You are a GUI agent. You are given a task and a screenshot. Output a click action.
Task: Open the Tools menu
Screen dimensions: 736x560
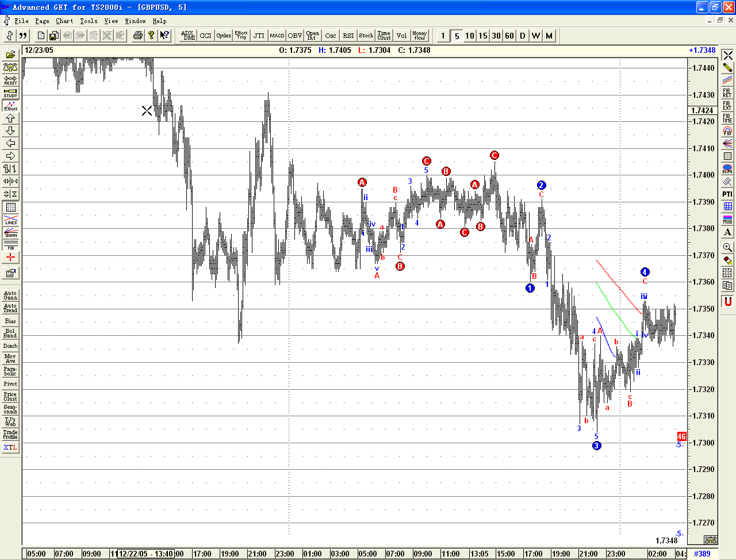pos(89,21)
